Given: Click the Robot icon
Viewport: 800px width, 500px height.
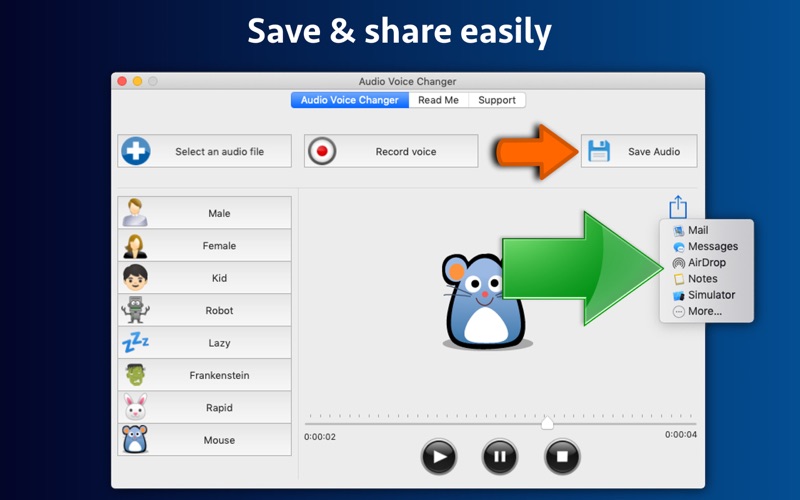Looking at the screenshot, I should [135, 310].
